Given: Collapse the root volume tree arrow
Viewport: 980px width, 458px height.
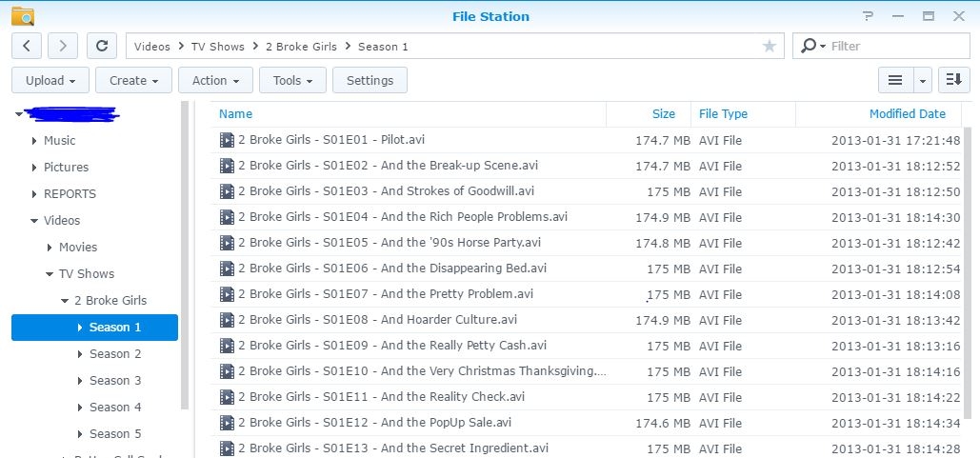Looking at the screenshot, I should (x=19, y=113).
